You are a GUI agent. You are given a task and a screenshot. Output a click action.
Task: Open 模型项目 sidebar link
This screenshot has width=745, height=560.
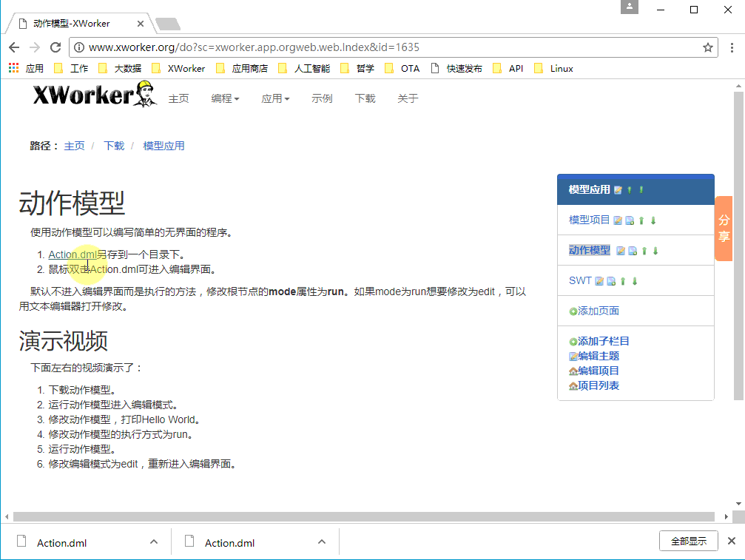pyautogui.click(x=589, y=220)
